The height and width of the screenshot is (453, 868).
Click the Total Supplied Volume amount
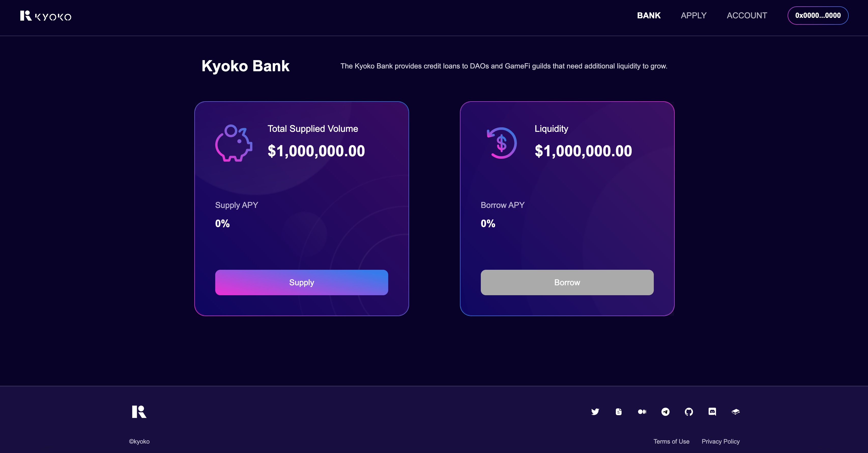pyautogui.click(x=316, y=151)
